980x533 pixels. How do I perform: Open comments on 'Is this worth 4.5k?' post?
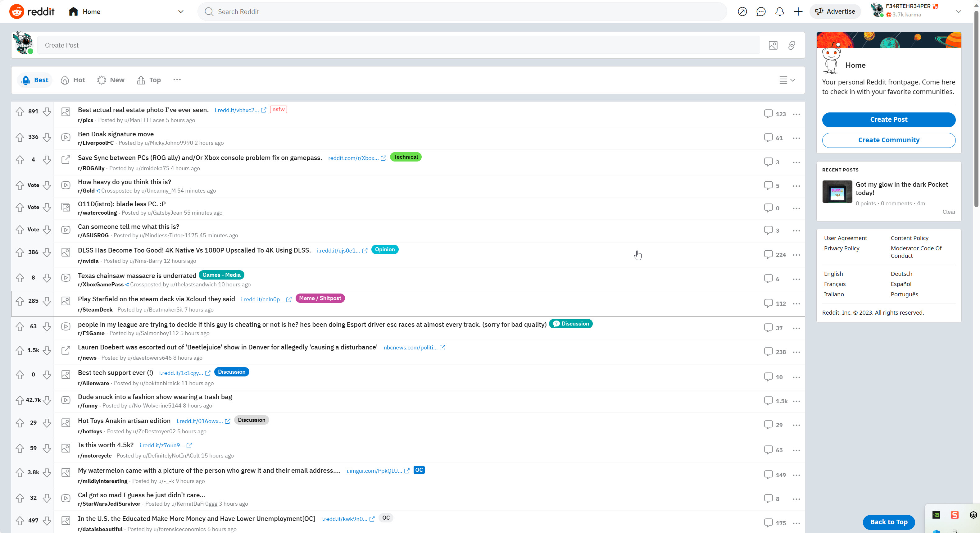[774, 450]
